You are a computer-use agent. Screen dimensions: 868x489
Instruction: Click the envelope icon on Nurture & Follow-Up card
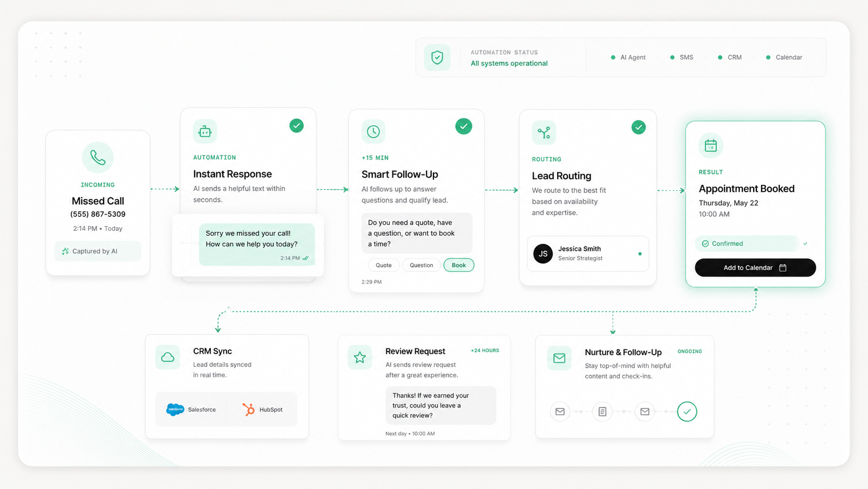559,358
